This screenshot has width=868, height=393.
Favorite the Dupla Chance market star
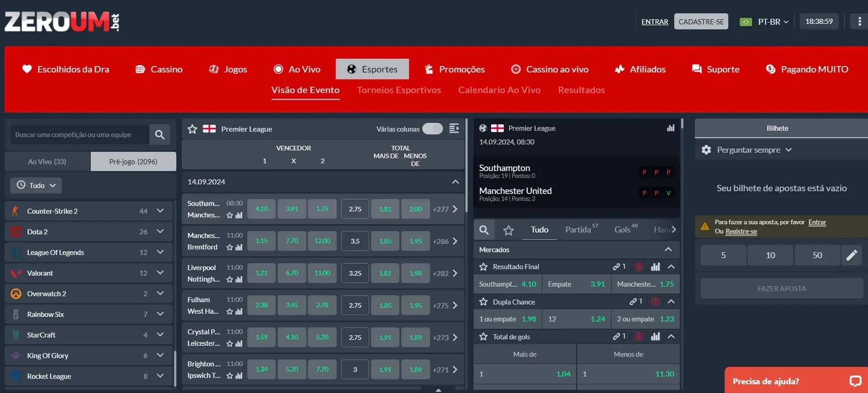pyautogui.click(x=483, y=302)
